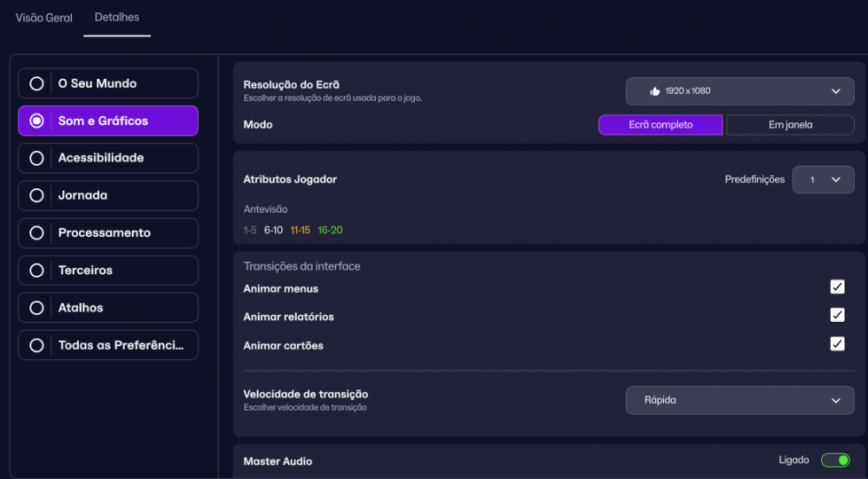Select the Acessibilidade radio icon
The image size is (868, 479).
pyautogui.click(x=36, y=158)
